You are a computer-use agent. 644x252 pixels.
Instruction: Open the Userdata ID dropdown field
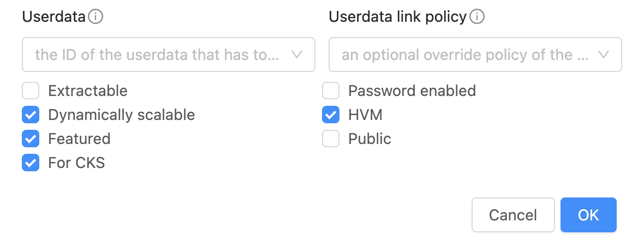coord(158,55)
